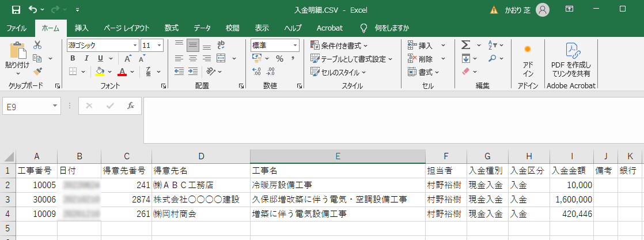The height and width of the screenshot is (240, 644).
Task: Open the データ ribbon tab
Action: click(x=202, y=28)
